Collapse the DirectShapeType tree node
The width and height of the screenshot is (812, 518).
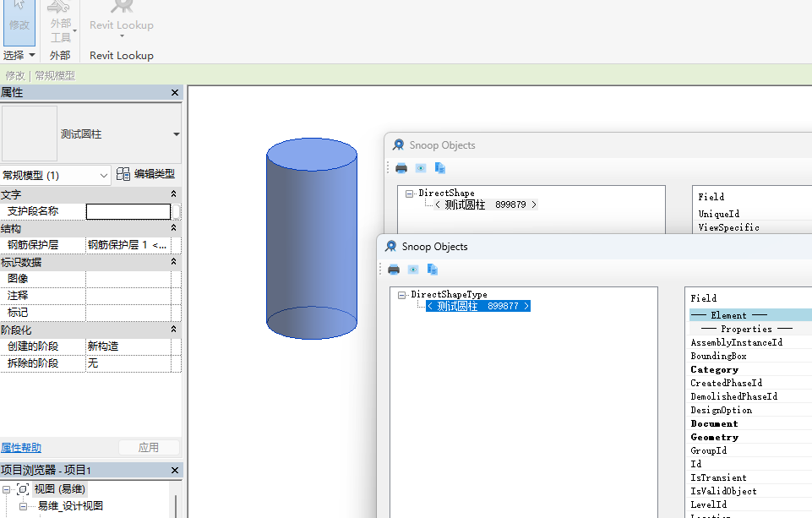point(401,295)
